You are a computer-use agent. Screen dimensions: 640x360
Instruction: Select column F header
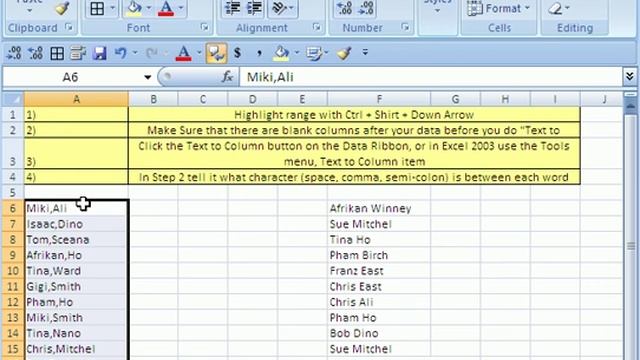(x=379, y=99)
